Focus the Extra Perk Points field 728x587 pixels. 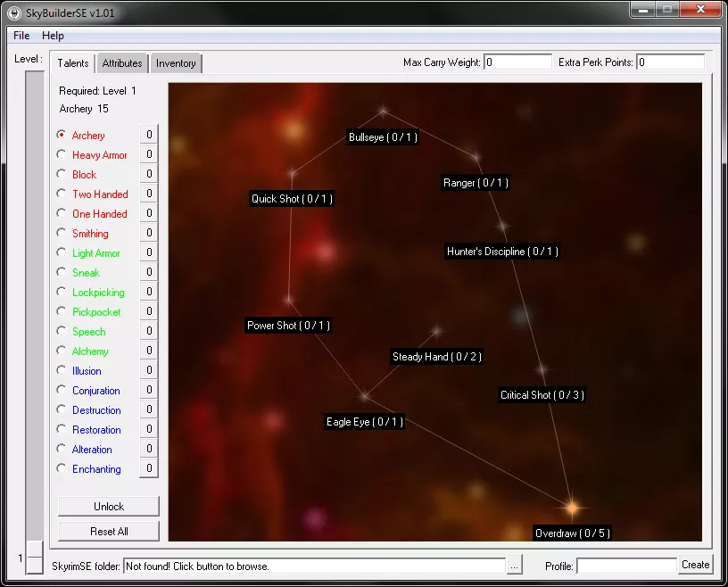(x=670, y=62)
